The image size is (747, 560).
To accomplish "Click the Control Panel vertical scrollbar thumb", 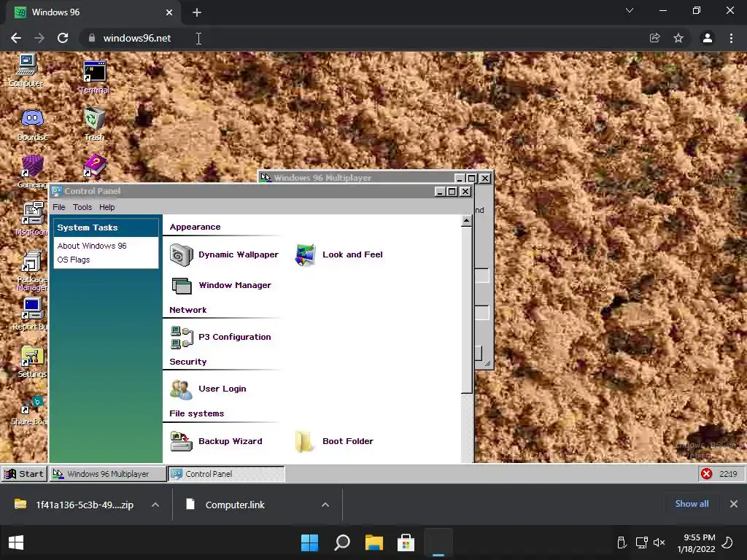I will (x=467, y=310).
